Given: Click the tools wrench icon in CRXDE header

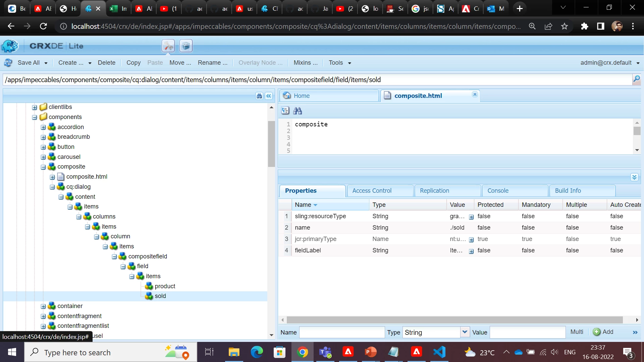Looking at the screenshot, I should pos(168,46).
